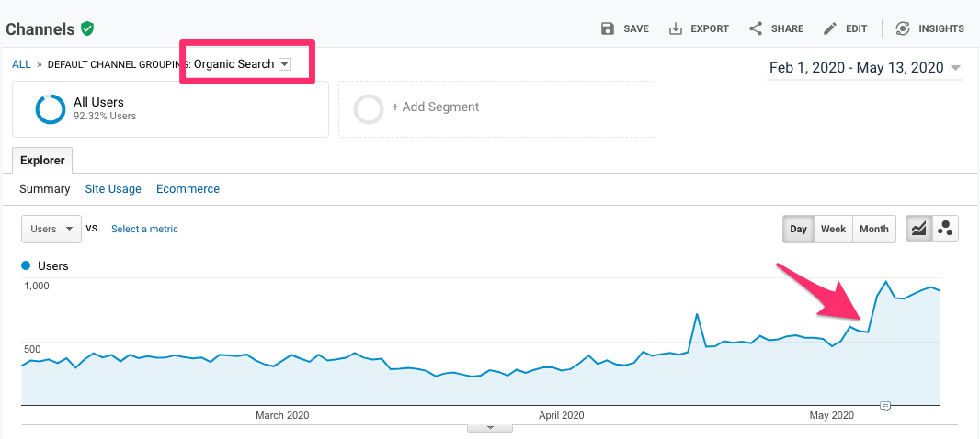Open the Explorer tab

tap(42, 161)
